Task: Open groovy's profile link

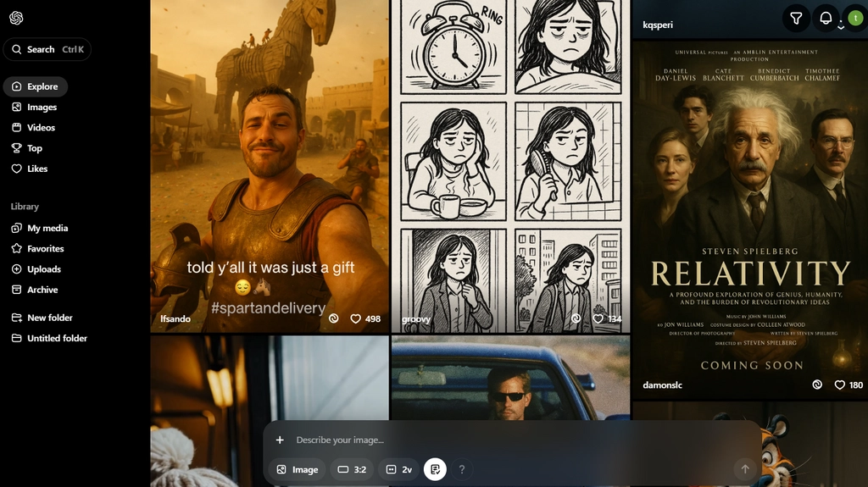Action: click(416, 318)
